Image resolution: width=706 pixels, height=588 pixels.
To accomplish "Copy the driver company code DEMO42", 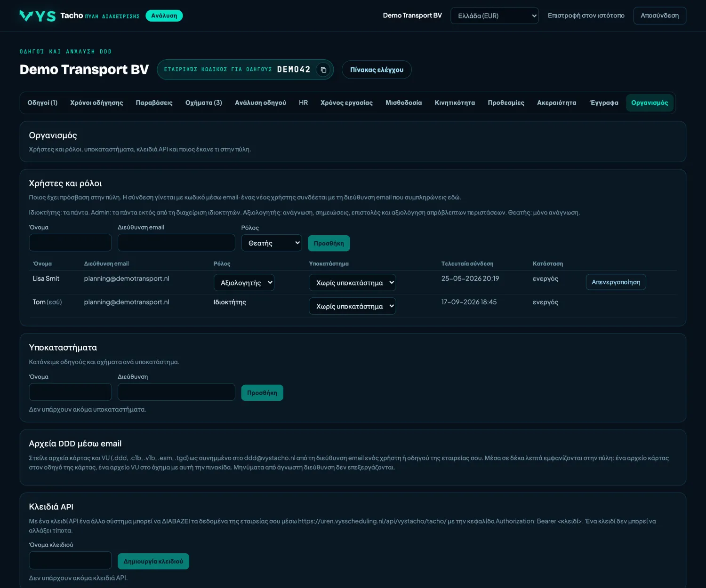I will (x=323, y=70).
